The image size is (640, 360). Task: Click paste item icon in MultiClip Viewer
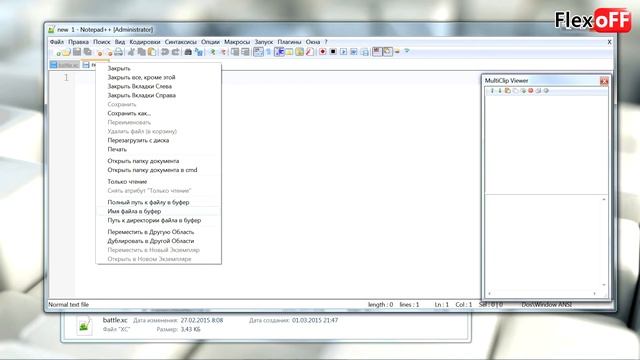tap(507, 91)
